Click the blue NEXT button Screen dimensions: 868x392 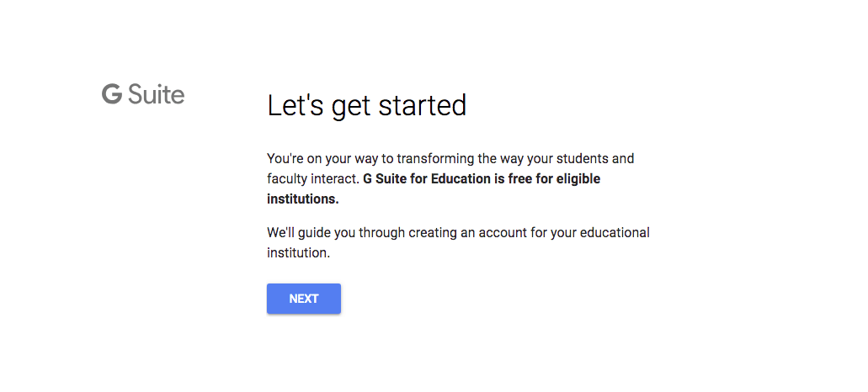pos(303,299)
